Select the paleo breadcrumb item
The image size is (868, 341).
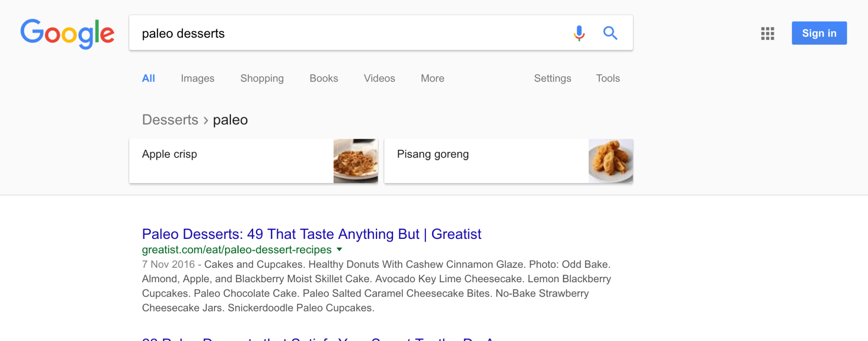230,119
